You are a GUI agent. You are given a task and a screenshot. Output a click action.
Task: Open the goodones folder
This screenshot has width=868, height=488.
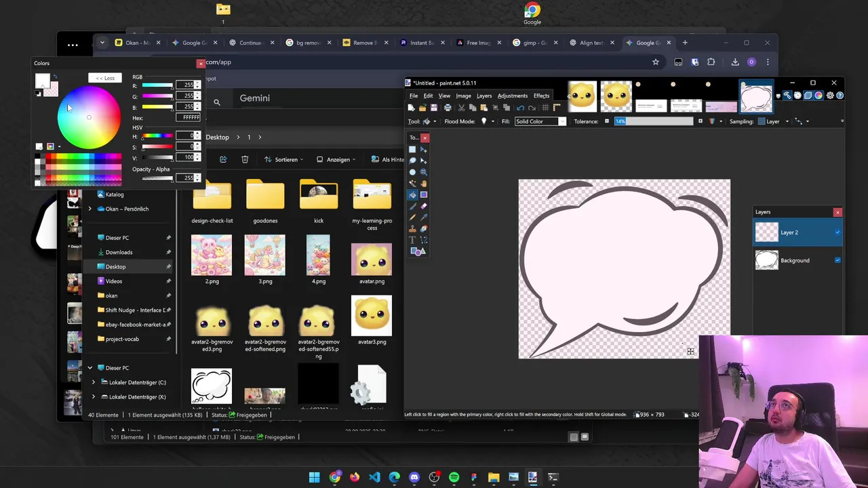[265, 195]
